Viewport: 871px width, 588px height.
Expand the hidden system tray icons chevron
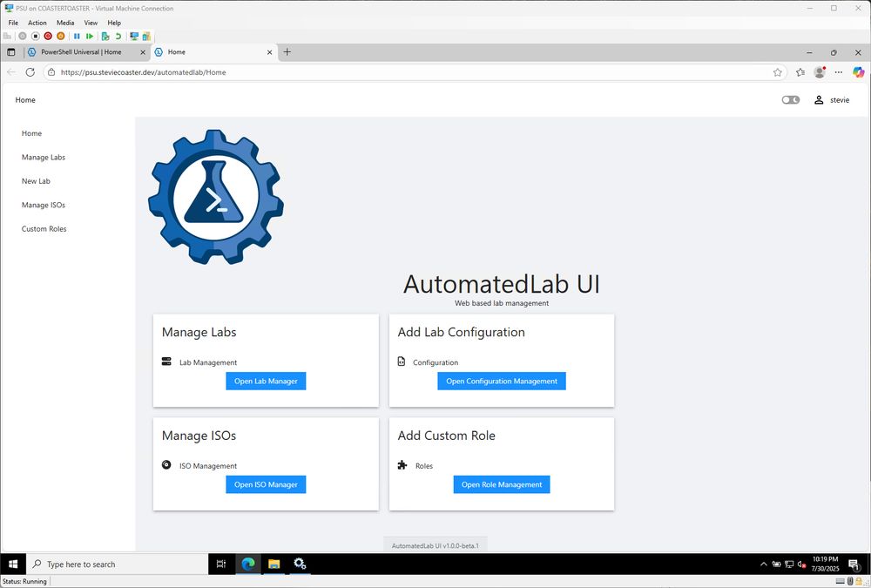(764, 564)
